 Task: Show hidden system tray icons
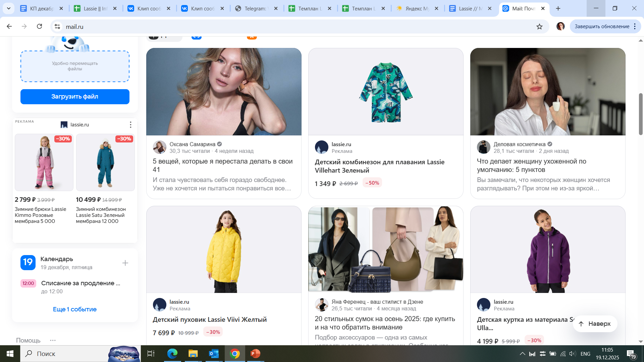point(522,354)
